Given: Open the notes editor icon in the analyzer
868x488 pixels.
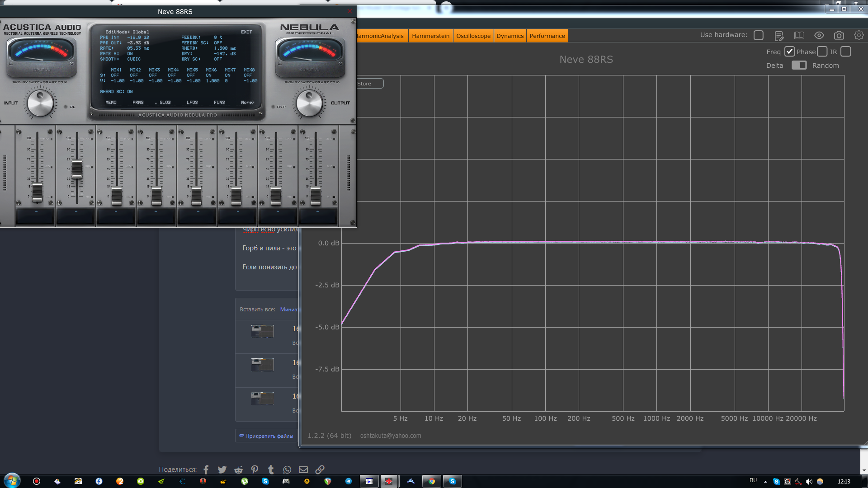Looking at the screenshot, I should [778, 35].
